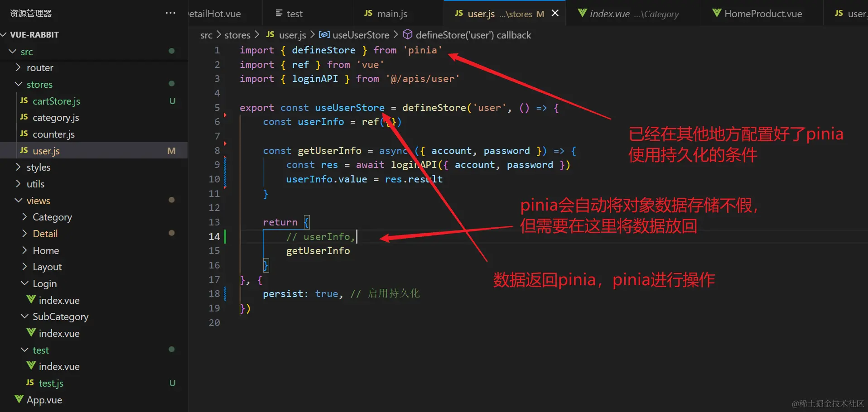Click the list icon on the test tab
The width and height of the screenshot is (868, 412).
click(x=280, y=14)
